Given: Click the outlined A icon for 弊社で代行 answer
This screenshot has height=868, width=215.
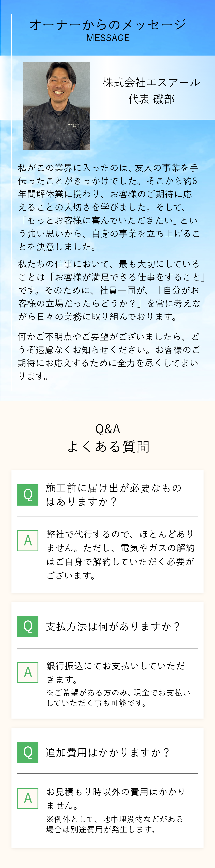Looking at the screenshot, I should point(28,540).
